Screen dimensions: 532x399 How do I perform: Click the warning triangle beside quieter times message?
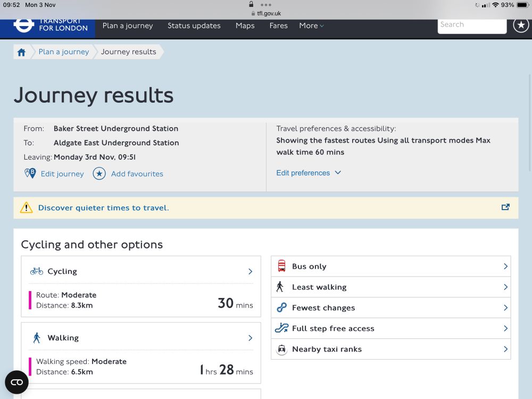(x=26, y=207)
